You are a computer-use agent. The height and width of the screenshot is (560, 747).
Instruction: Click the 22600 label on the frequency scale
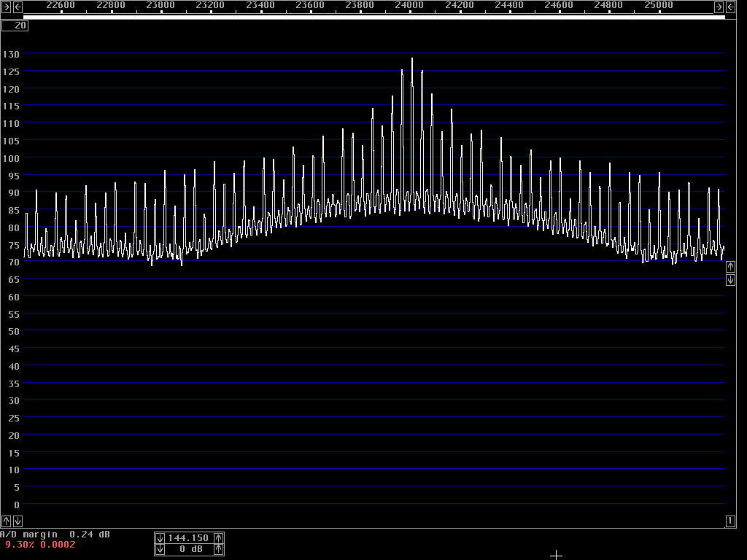pos(61,5)
